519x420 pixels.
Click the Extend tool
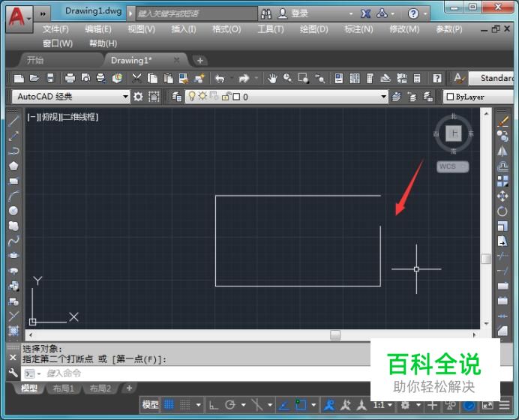[502, 271]
